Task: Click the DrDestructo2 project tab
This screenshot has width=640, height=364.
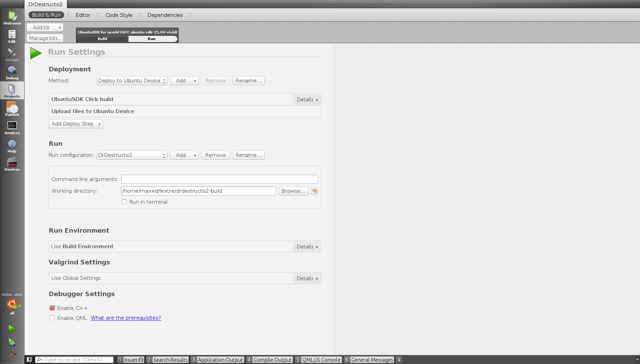Action: click(46, 4)
